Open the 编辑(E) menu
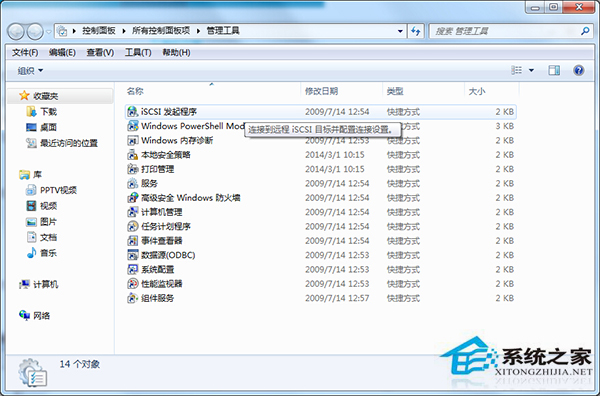600x396 pixels. click(62, 52)
